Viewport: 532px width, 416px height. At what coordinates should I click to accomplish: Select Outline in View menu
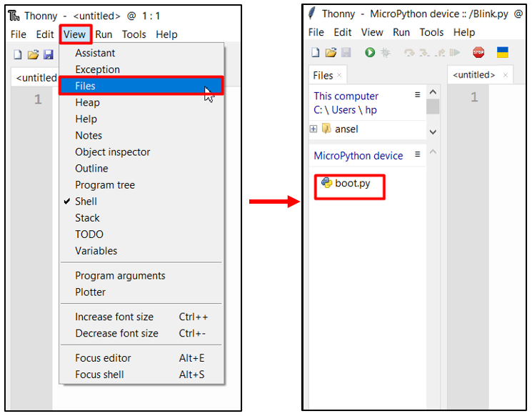(141, 169)
